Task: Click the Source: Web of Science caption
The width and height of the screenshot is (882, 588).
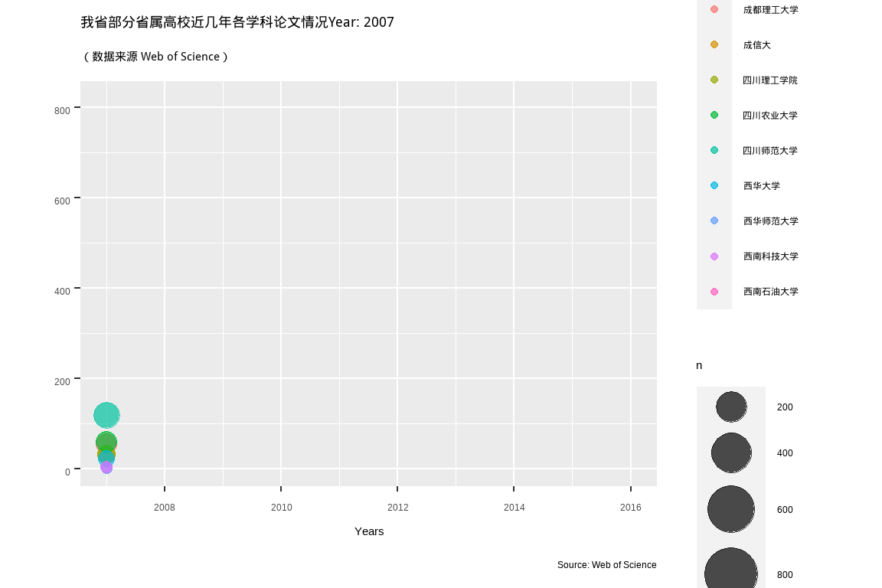Action: (606, 565)
